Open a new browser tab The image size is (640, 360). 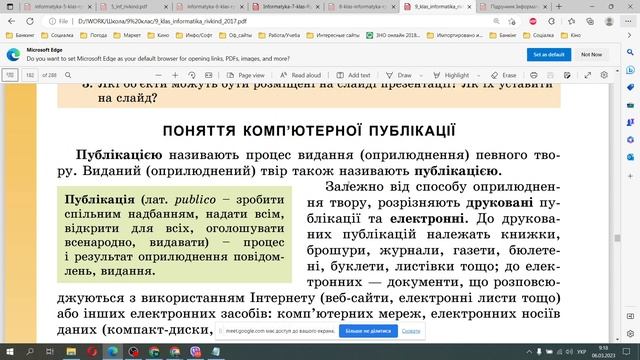click(559, 7)
